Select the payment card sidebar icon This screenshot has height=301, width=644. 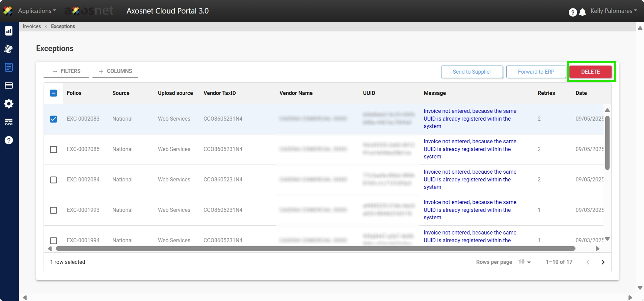pos(9,85)
